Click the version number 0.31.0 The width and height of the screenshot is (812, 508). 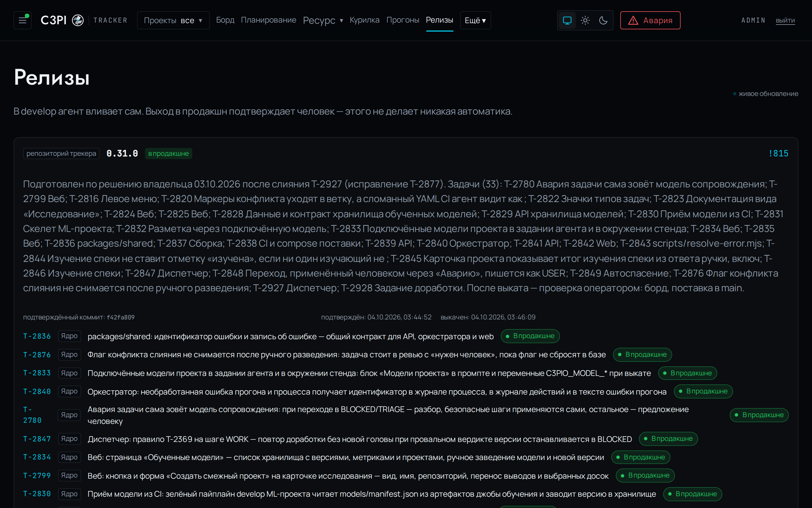pyautogui.click(x=122, y=154)
